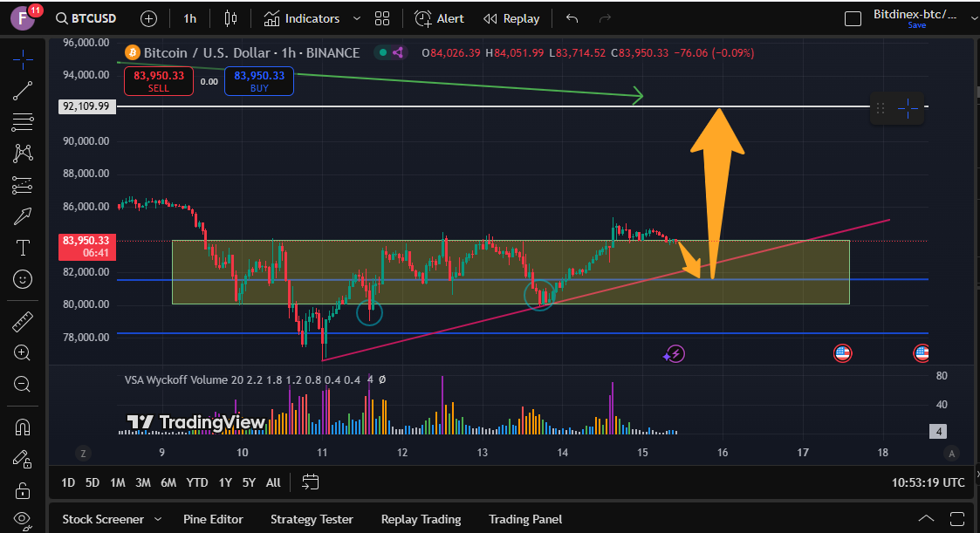Select the text tool

coord(23,248)
